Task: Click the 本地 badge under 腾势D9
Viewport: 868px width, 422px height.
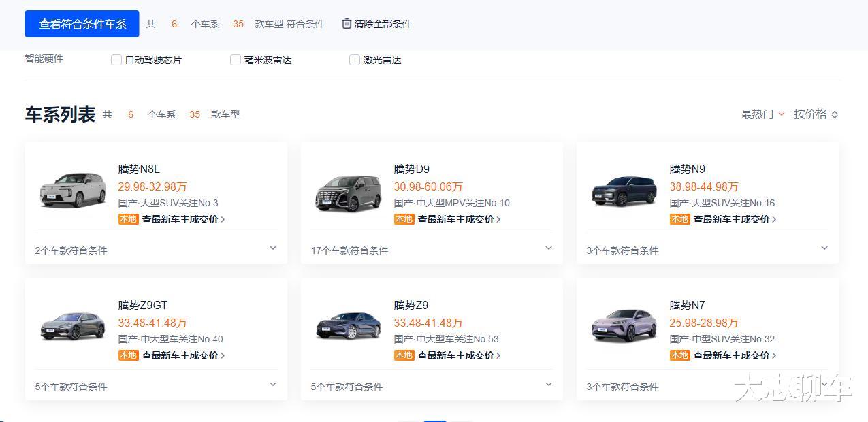Action: click(x=404, y=219)
